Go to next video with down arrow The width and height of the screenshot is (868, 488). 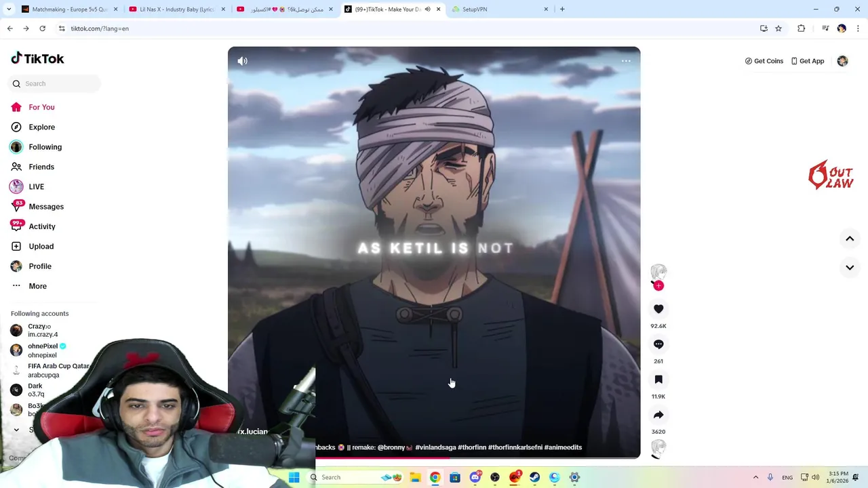tap(850, 267)
